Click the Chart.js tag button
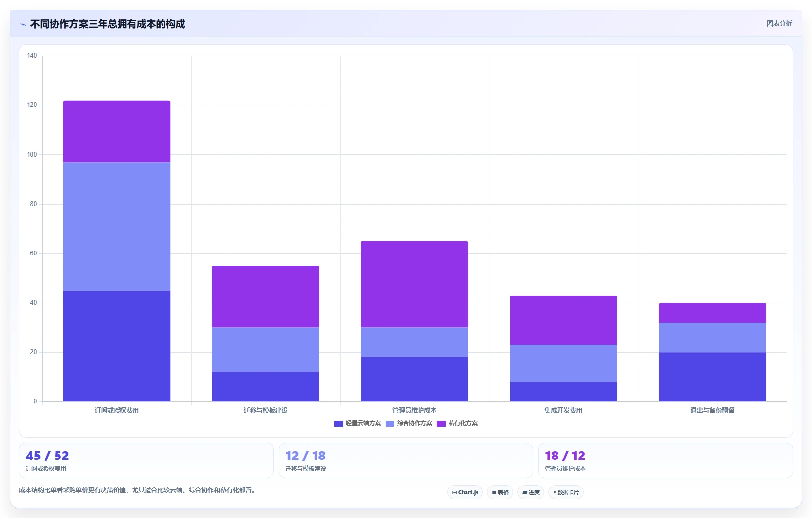 [x=465, y=492]
